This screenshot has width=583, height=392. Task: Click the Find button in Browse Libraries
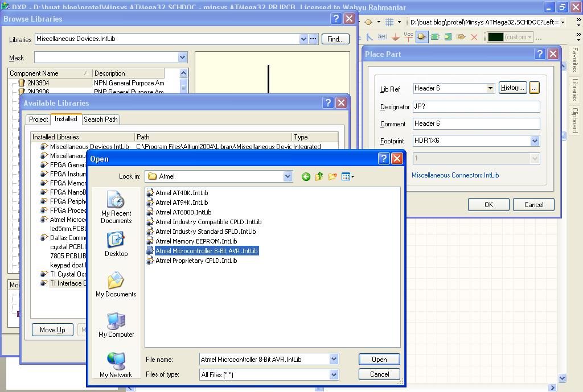pos(335,39)
